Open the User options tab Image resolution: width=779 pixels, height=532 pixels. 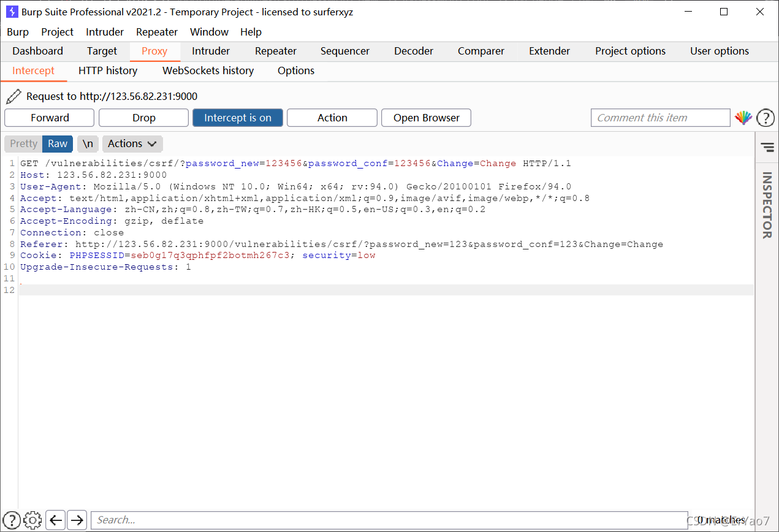[720, 51]
